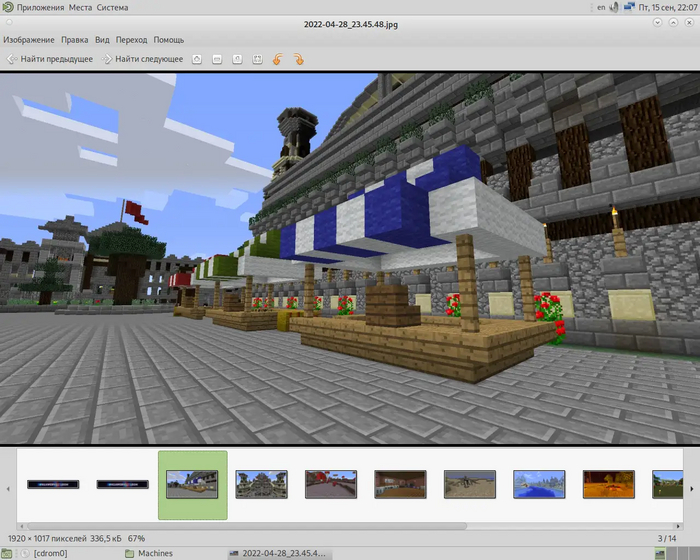
Task: Select the highlighted market stall thumbnail
Action: (x=192, y=485)
